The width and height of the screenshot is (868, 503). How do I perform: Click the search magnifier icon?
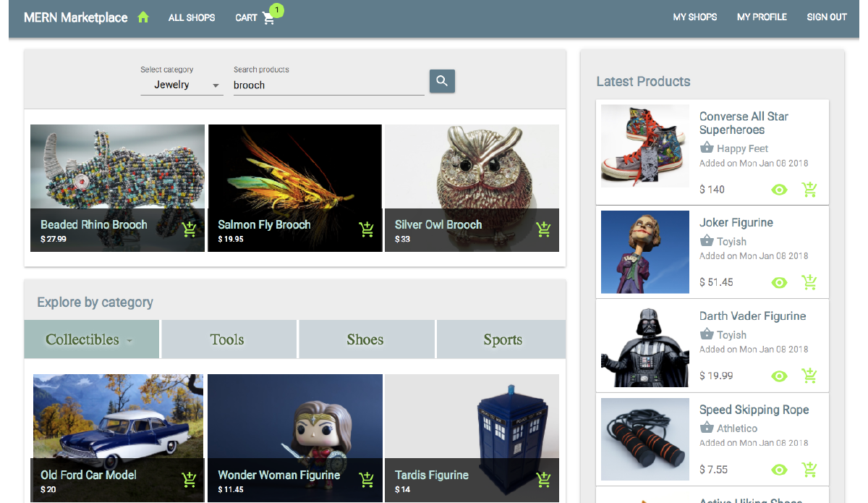(441, 81)
